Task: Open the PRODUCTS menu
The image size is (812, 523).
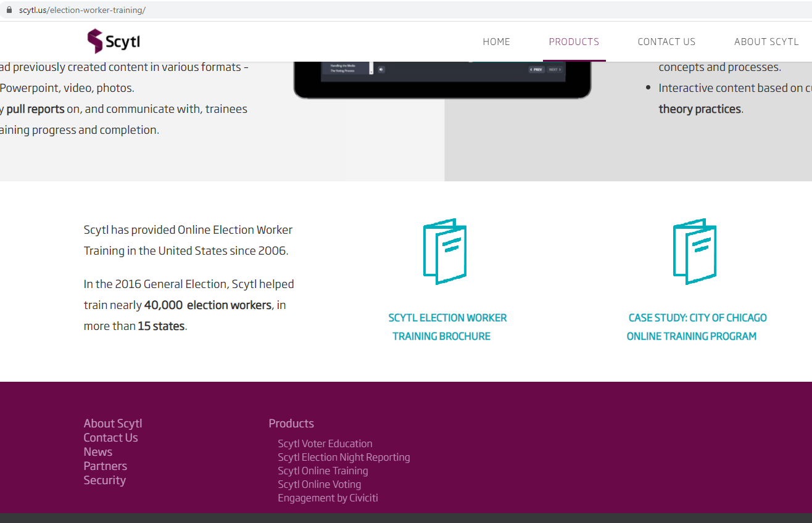Action: [574, 42]
